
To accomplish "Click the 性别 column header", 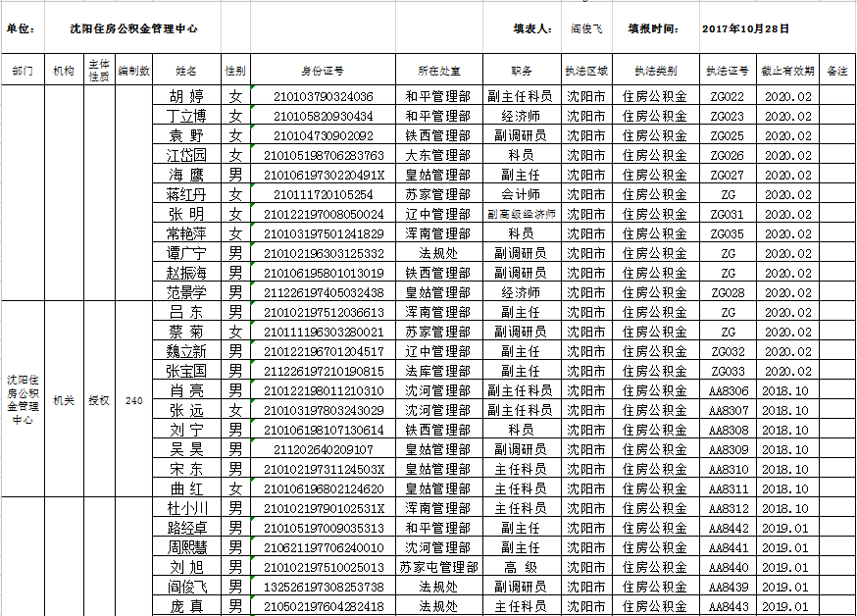I will click(x=235, y=71).
